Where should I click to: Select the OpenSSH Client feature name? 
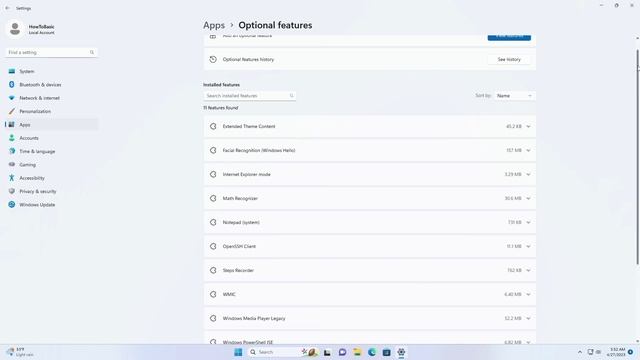[239, 247]
